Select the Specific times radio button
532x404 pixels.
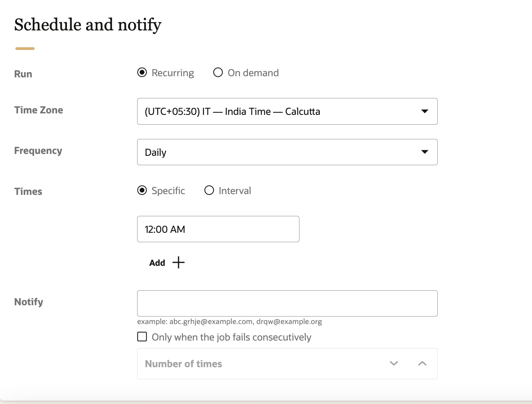[142, 190]
